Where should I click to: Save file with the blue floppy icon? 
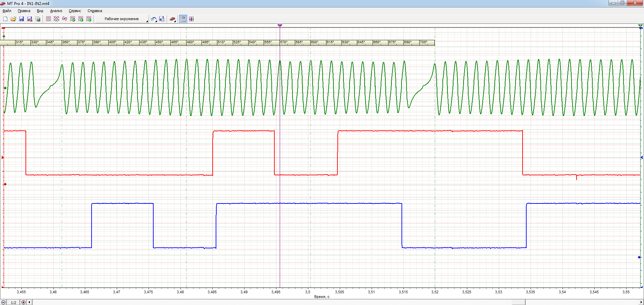21,19
